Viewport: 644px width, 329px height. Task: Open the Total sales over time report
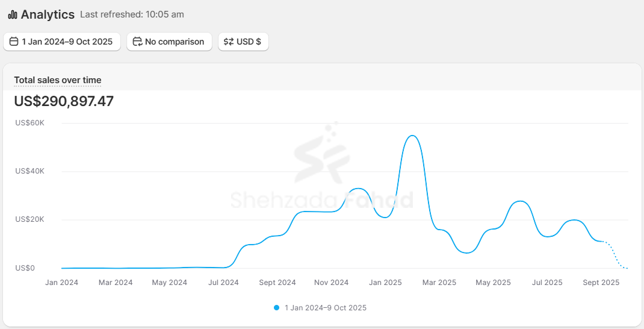click(x=58, y=80)
